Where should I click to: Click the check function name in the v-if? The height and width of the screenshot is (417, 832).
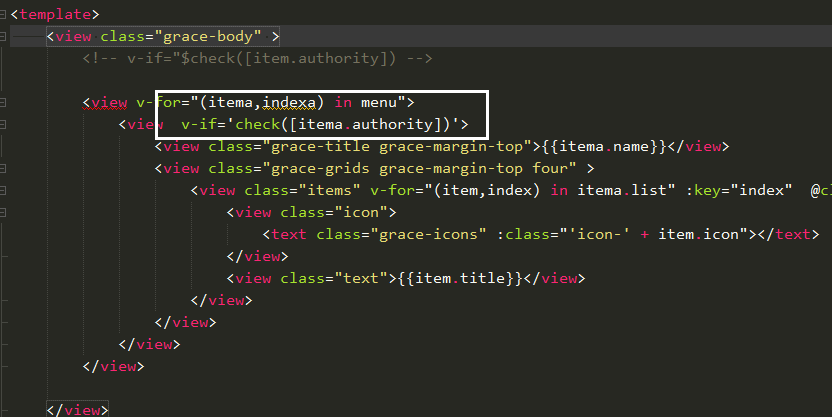pos(258,124)
